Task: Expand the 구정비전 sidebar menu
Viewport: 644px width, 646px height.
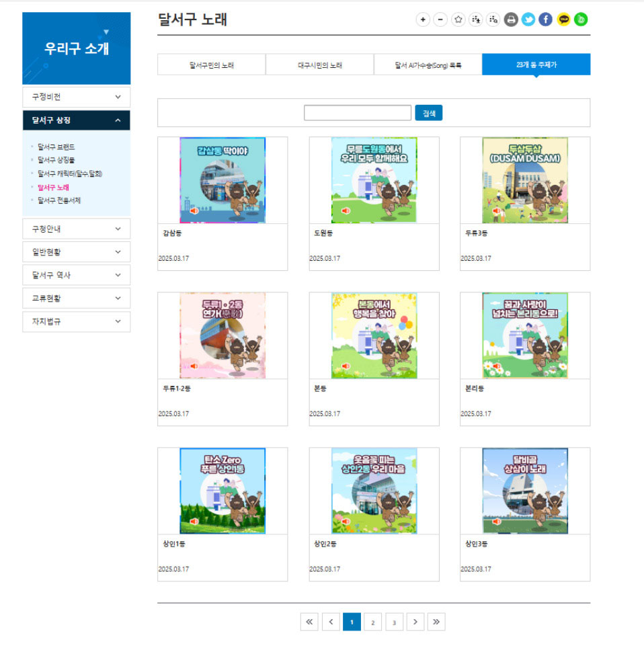Action: point(76,97)
